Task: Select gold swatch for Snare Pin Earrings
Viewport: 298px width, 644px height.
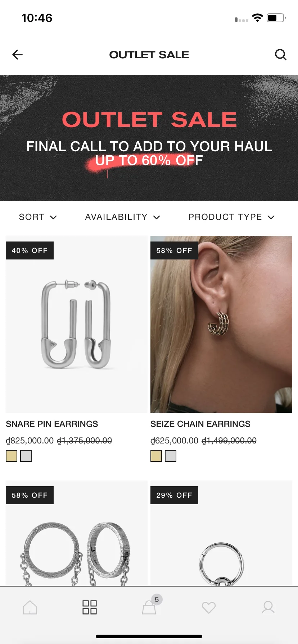Action: pos(12,456)
